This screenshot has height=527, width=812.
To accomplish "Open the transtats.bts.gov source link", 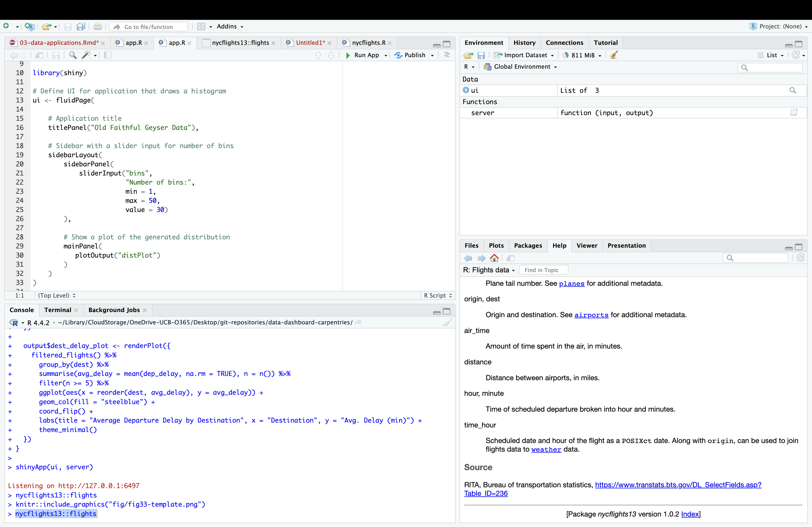I will point(678,485).
